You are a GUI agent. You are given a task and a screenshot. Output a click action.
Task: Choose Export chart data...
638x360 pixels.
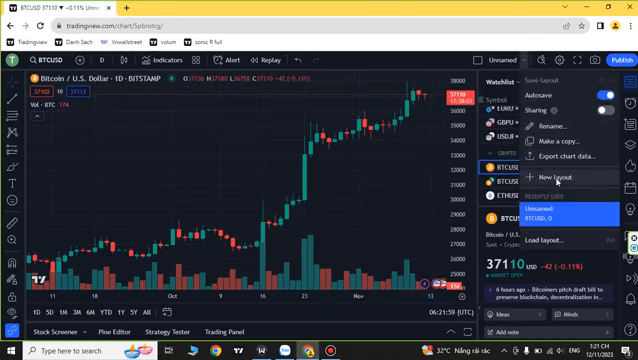(570, 156)
